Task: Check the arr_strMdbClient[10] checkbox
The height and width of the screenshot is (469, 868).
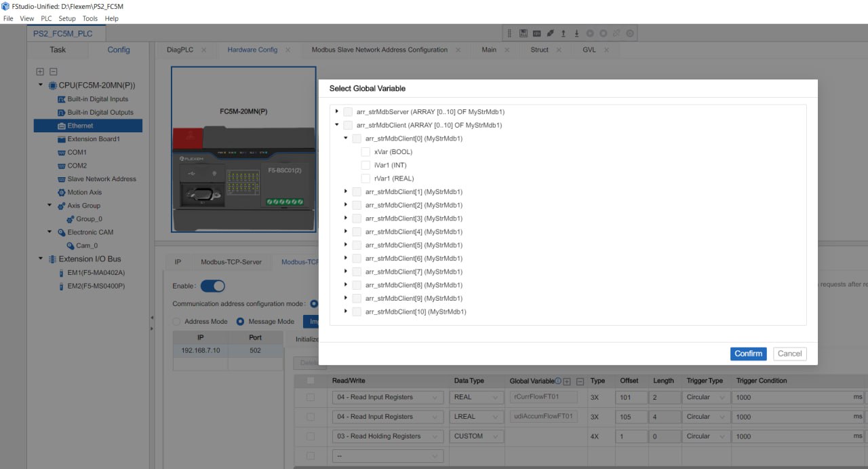Action: click(357, 312)
